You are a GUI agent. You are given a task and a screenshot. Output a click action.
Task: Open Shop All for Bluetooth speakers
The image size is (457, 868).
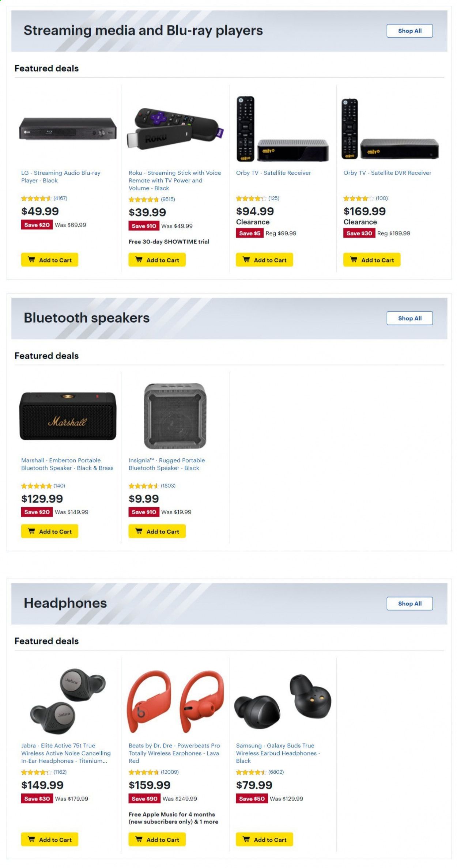tap(409, 318)
